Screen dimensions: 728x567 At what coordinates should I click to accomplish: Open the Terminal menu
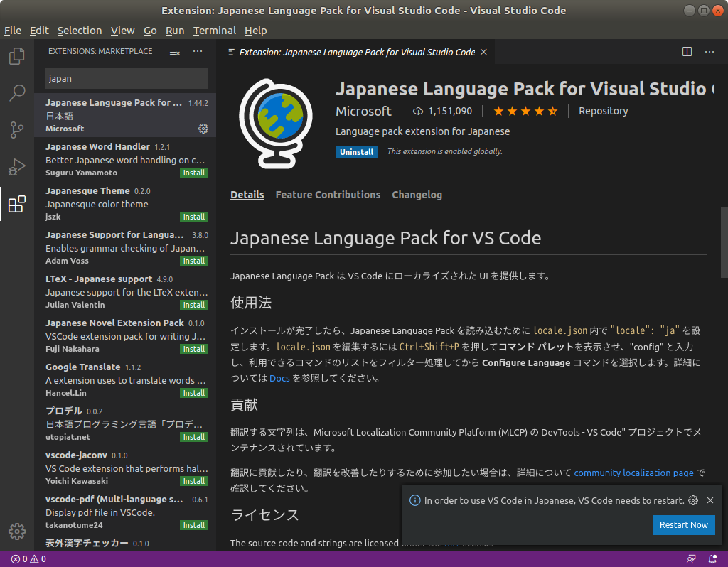coord(215,31)
